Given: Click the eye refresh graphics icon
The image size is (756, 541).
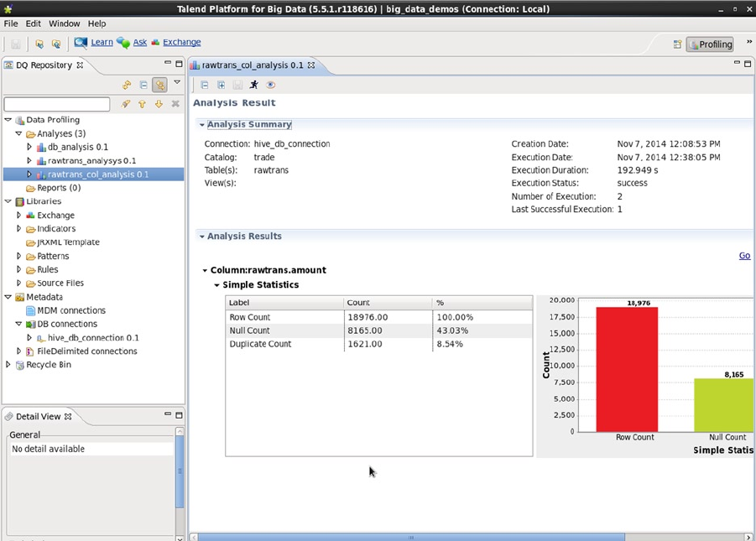Looking at the screenshot, I should coord(270,85).
